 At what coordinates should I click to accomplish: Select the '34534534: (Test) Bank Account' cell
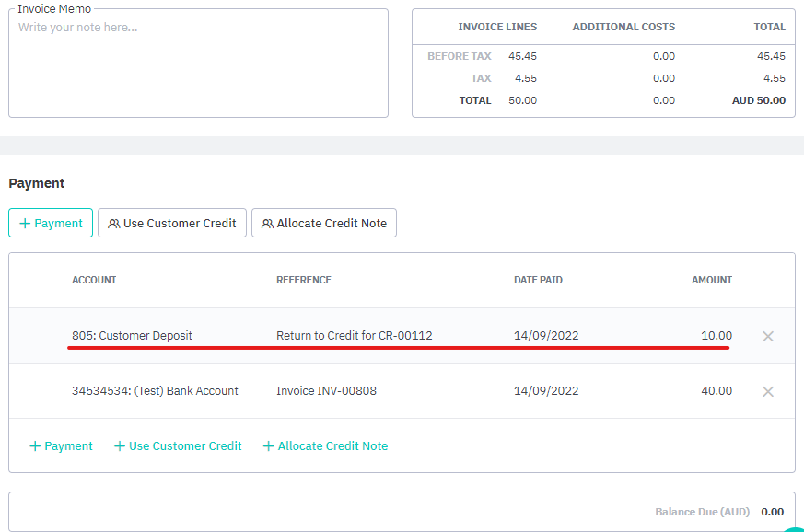point(155,391)
